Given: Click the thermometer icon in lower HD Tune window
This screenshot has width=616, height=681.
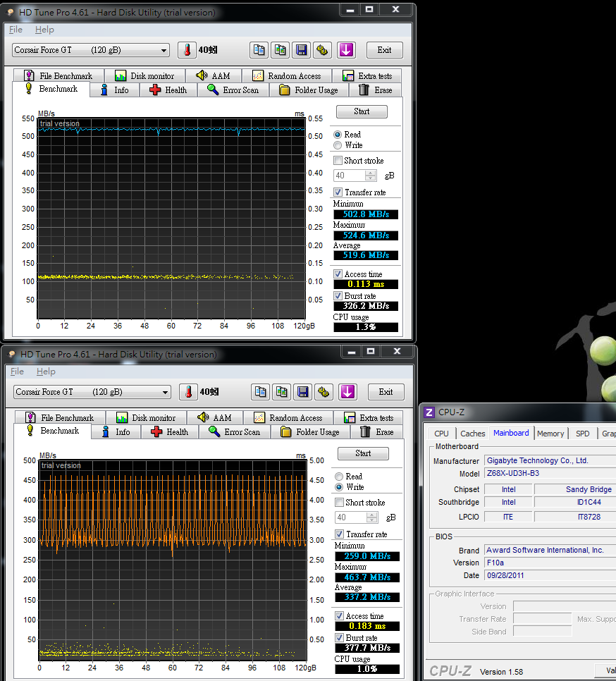Looking at the screenshot, I should (188, 392).
